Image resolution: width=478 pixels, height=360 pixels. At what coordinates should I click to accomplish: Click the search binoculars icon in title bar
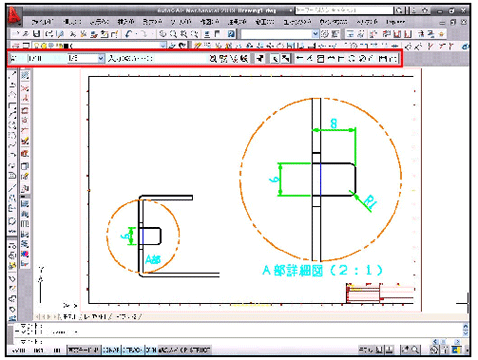click(x=399, y=11)
